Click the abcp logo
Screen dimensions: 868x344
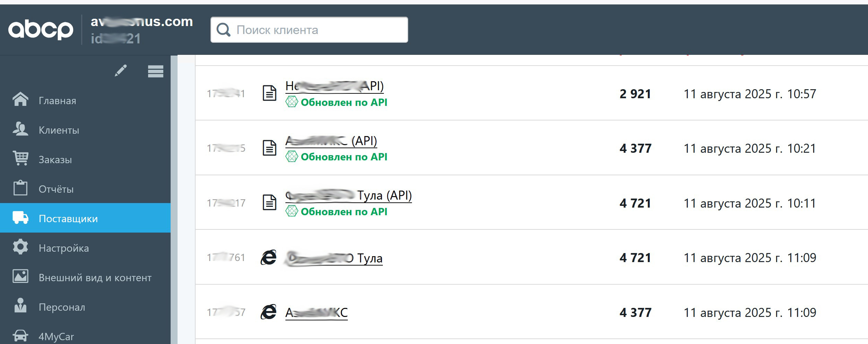pos(41,30)
